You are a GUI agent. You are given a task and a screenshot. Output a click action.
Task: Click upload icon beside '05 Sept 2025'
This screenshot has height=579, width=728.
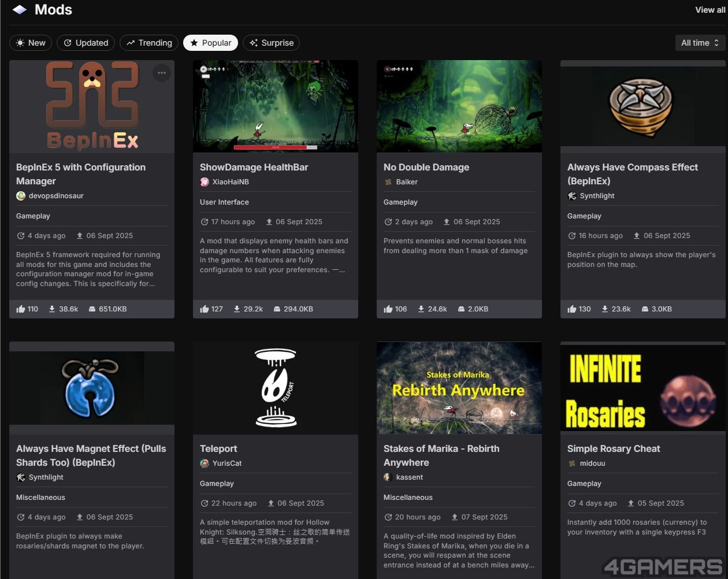pos(632,503)
